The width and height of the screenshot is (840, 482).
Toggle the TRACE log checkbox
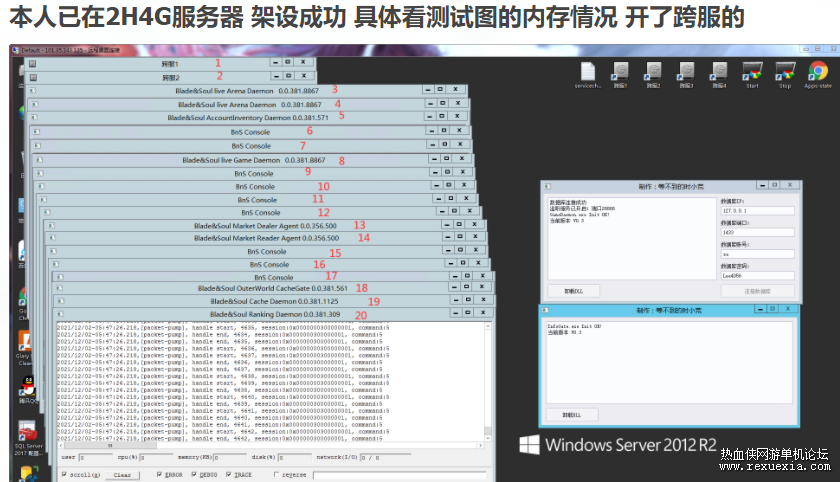click(229, 475)
